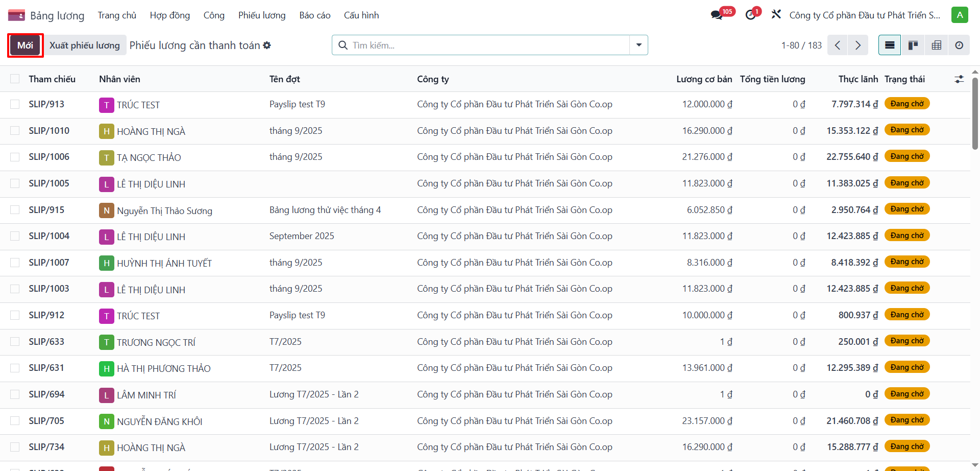Screen dimensions: 980x471
Task: Open the Cấu hình dropdown menu
Action: click(361, 15)
